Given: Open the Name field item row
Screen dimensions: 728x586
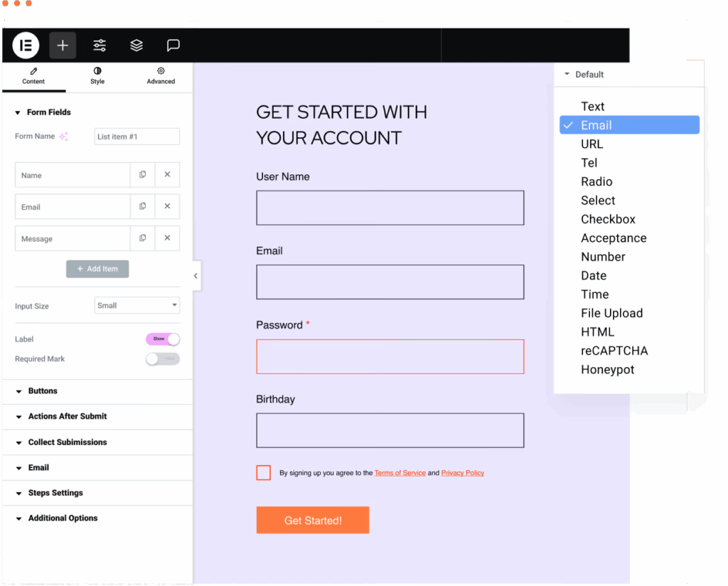Looking at the screenshot, I should (x=73, y=175).
